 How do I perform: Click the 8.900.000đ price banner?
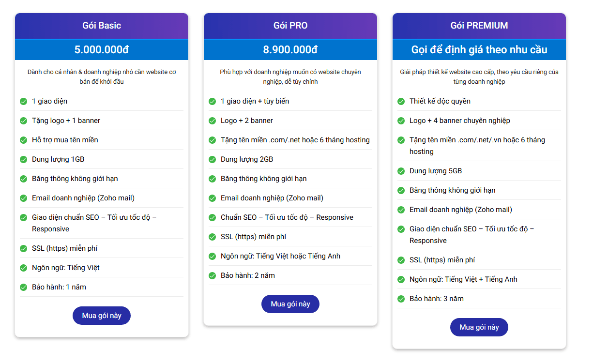click(290, 49)
